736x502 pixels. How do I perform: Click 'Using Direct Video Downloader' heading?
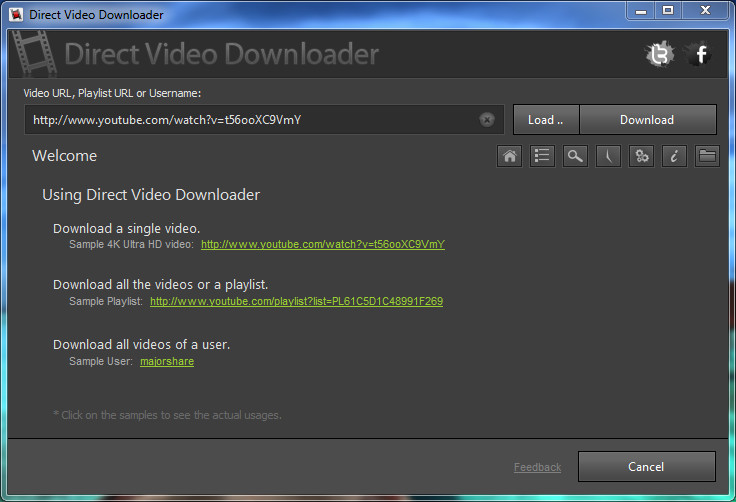(x=151, y=195)
